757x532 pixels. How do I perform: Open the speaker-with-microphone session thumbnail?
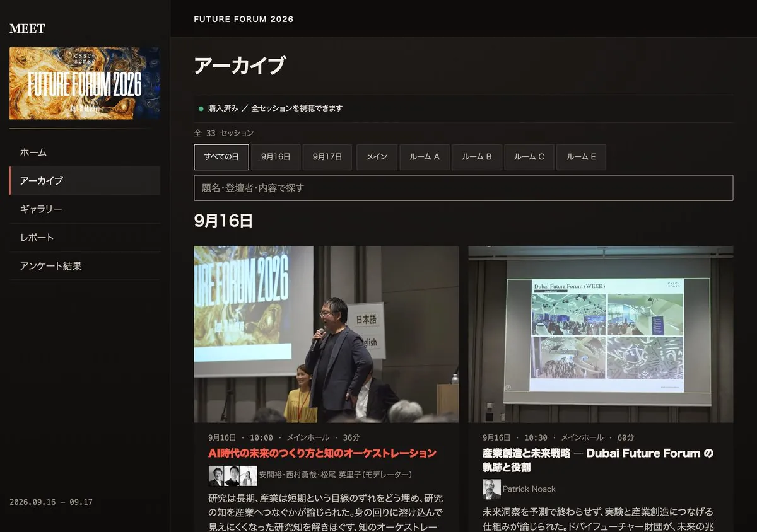[x=326, y=334]
